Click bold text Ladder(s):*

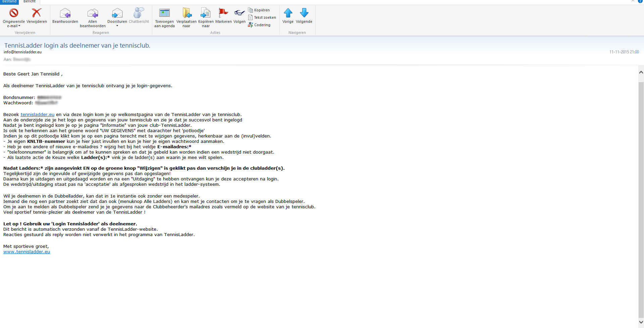[95, 158]
